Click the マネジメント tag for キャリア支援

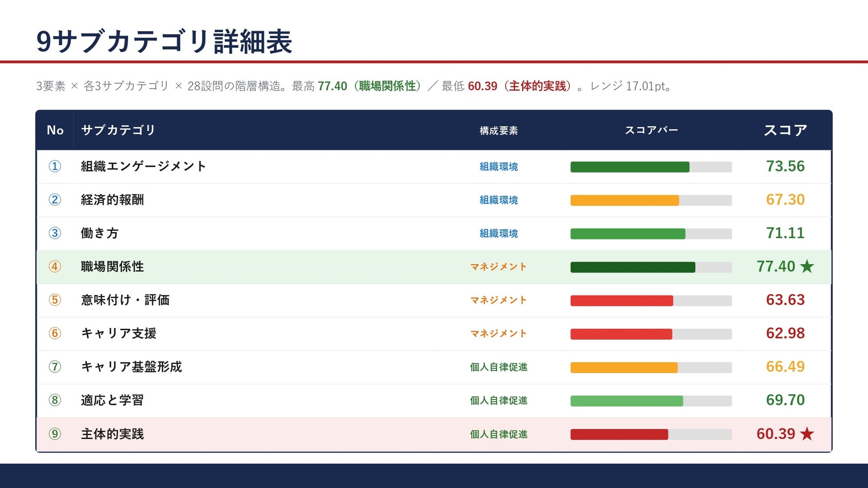[499, 333]
